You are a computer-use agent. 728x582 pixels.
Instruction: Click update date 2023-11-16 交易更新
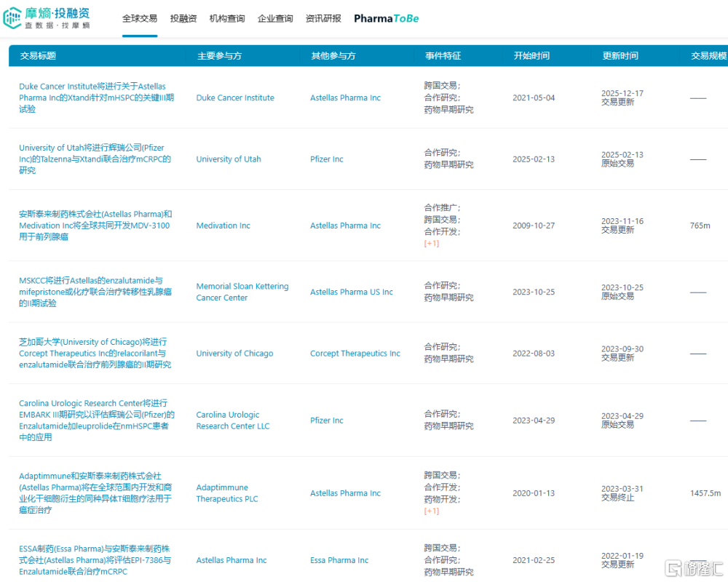click(622, 226)
